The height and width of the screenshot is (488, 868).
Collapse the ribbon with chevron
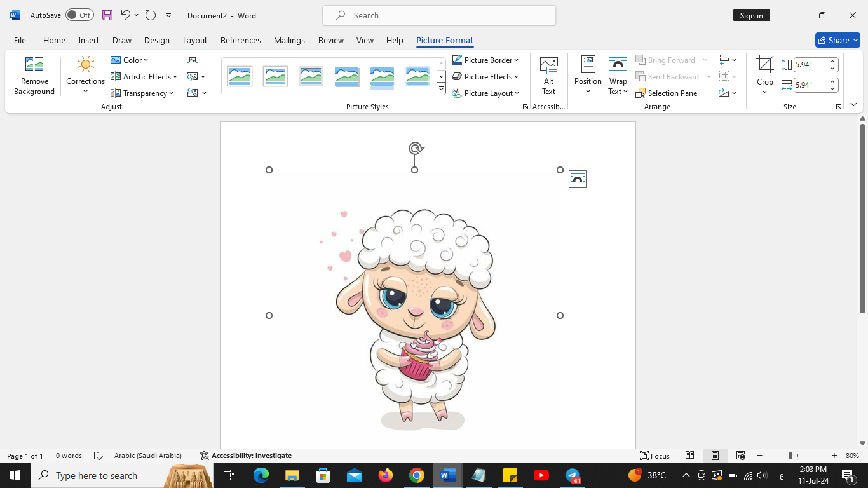pos(853,104)
